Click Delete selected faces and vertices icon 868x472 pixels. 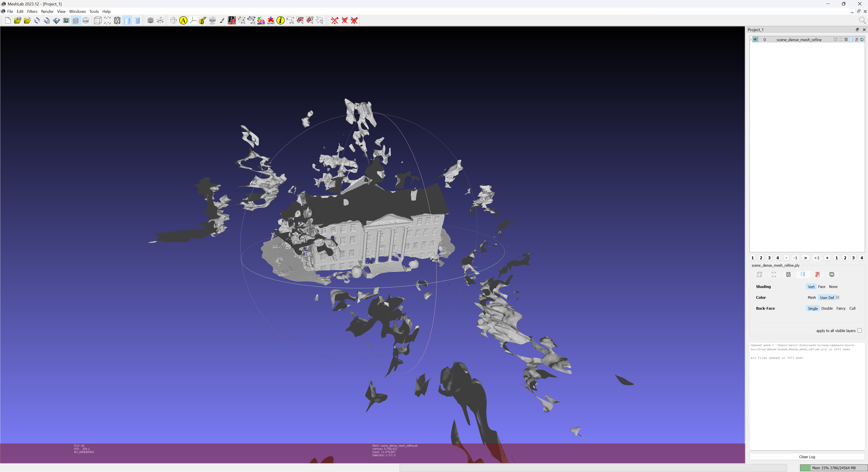point(354,21)
